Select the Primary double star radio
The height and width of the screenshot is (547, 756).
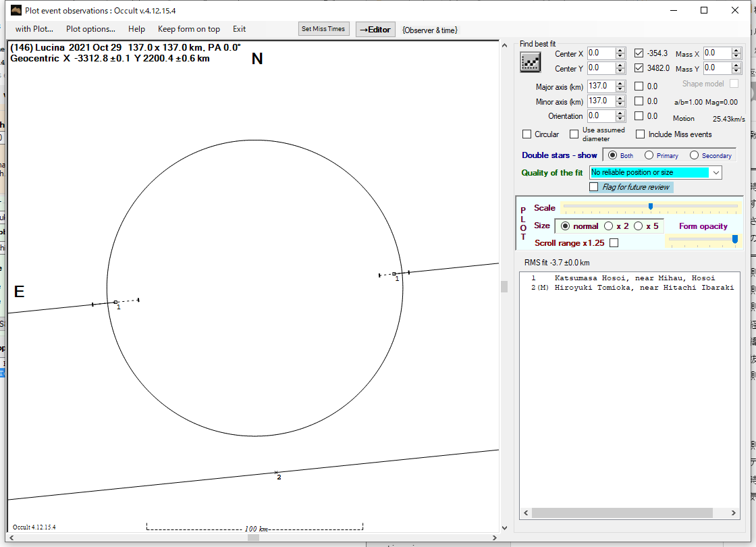[649, 155]
